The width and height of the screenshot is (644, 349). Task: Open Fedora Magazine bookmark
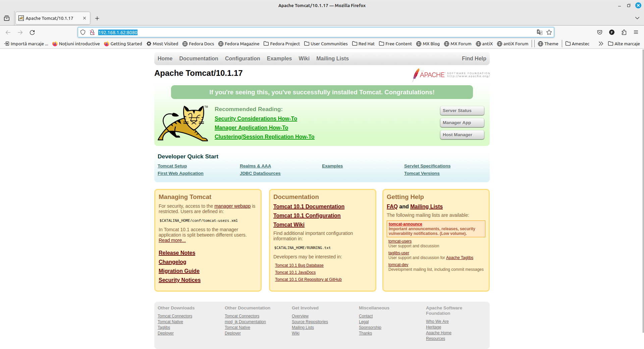(x=239, y=44)
